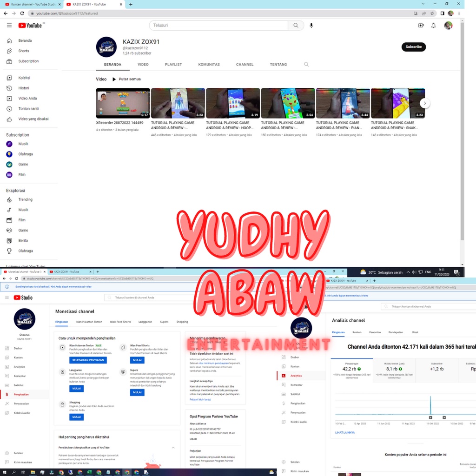The height and width of the screenshot is (476, 476).
Task: Click the Telusuri search field
Action: [x=218, y=26]
